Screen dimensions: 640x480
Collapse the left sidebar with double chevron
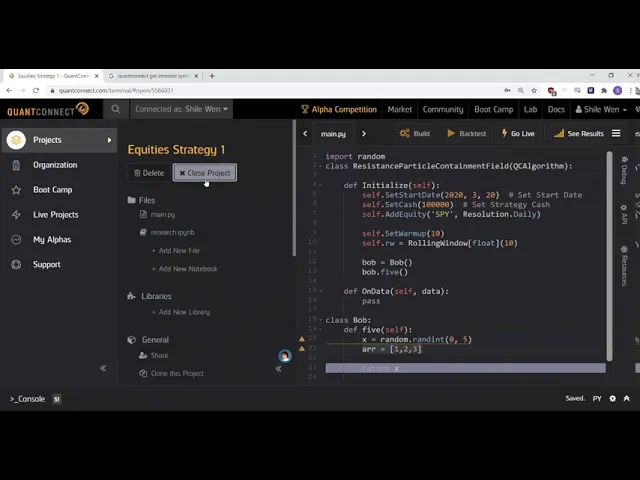pyautogui.click(x=103, y=368)
